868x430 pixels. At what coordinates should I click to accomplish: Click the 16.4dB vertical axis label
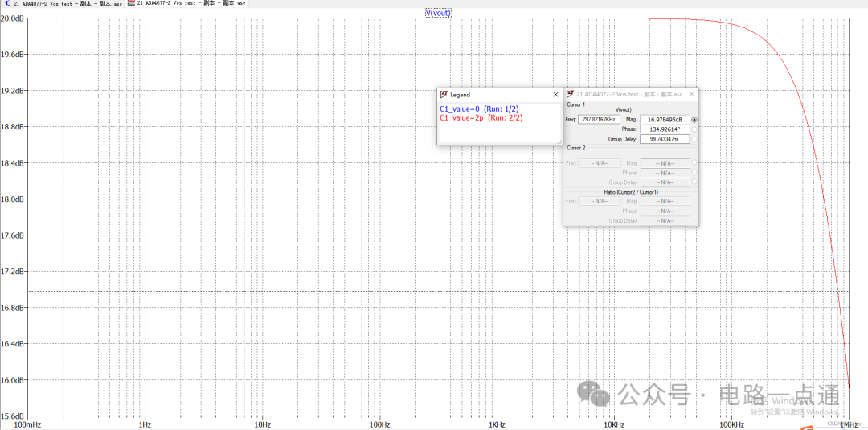pyautogui.click(x=14, y=344)
